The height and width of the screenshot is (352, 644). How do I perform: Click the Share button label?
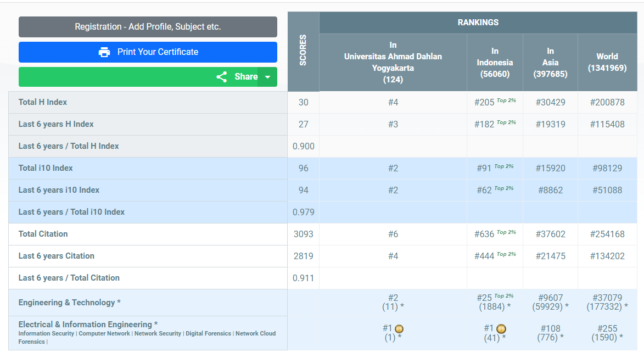245,77
